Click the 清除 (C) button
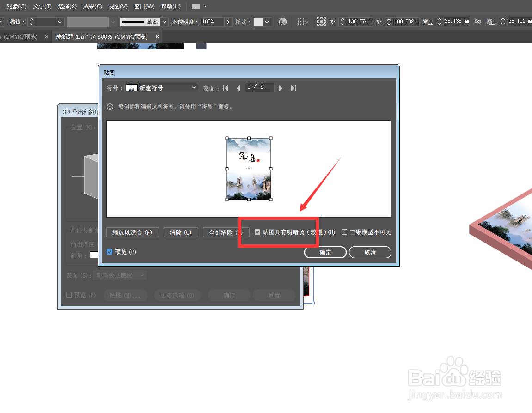This screenshot has width=532, height=413. (181, 232)
